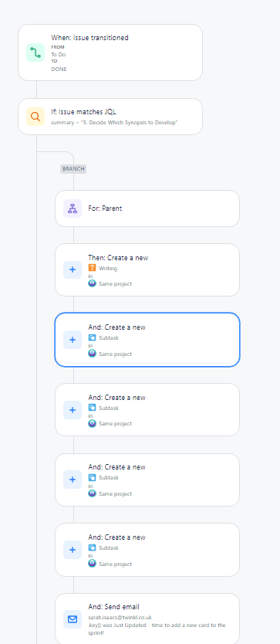
Task: Click plus icon on the highlighted Subtask action
Action: 73,340
